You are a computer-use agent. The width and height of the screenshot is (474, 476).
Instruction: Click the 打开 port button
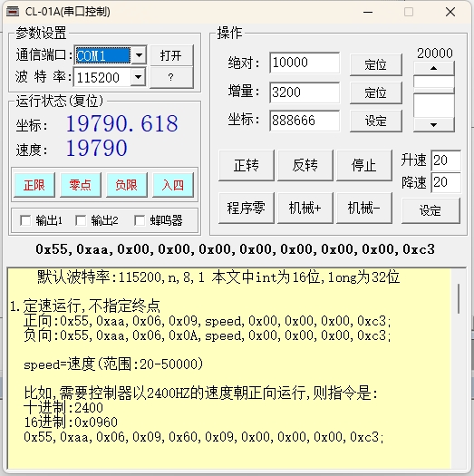(x=171, y=55)
